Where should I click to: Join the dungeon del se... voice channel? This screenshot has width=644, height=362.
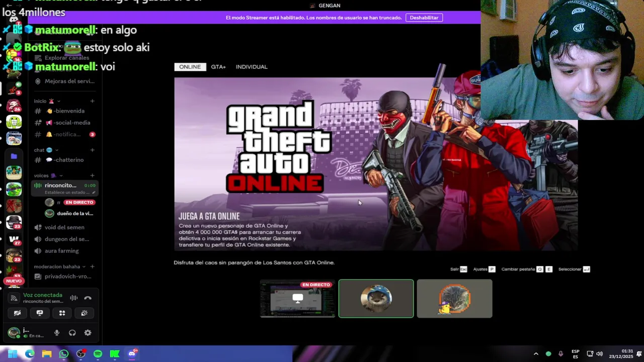click(64, 239)
